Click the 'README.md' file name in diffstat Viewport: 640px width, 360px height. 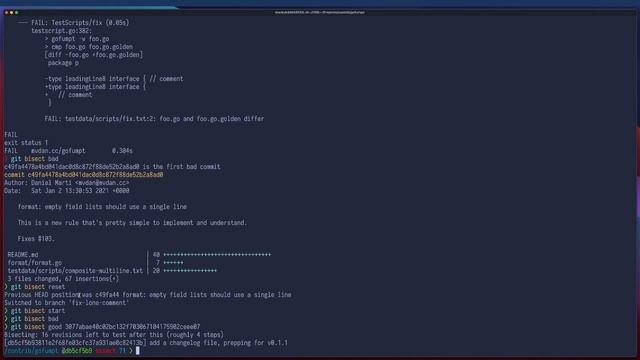23,255
